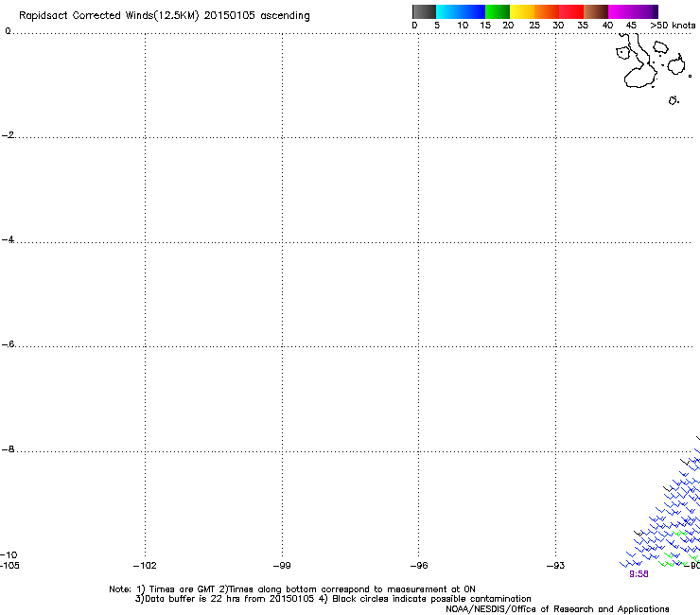The width and height of the screenshot is (700, 615).
Task: Click the 'Times are GMT' note line
Action: tap(292, 589)
